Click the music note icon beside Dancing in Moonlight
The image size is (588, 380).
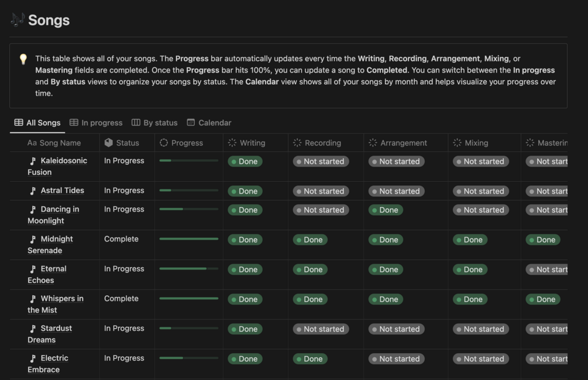(x=33, y=209)
